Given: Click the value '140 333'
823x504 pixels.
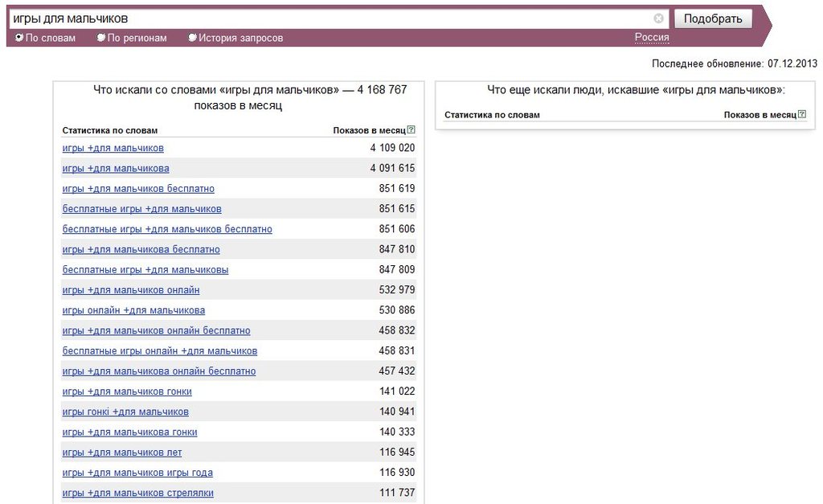Looking at the screenshot, I should click(x=397, y=432).
